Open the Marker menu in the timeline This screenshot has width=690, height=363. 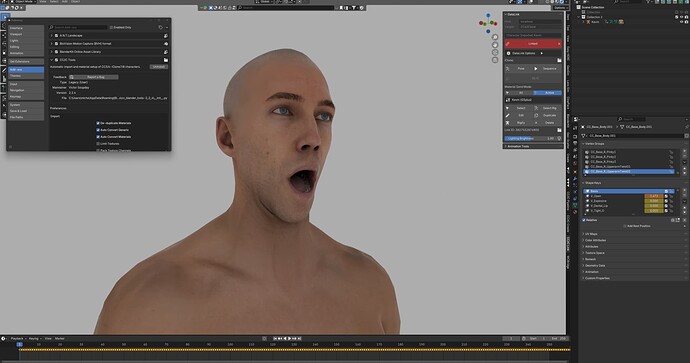point(59,338)
